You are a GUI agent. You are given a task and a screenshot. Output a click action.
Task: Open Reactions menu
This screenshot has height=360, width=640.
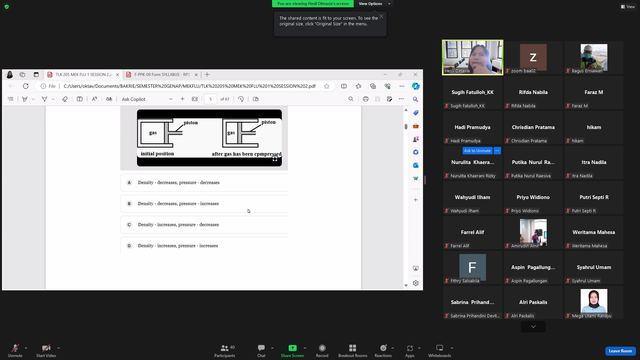383,350
